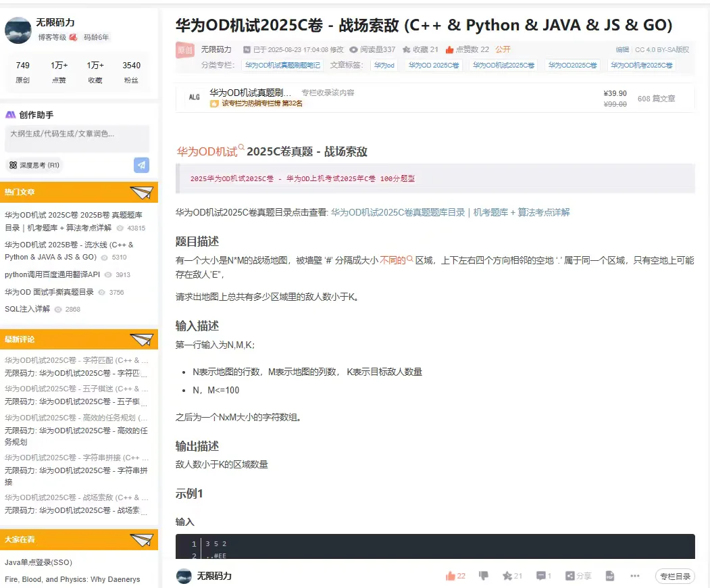Click the 分享 share icon
Viewport: 710px width, 588px height.
[x=578, y=576]
